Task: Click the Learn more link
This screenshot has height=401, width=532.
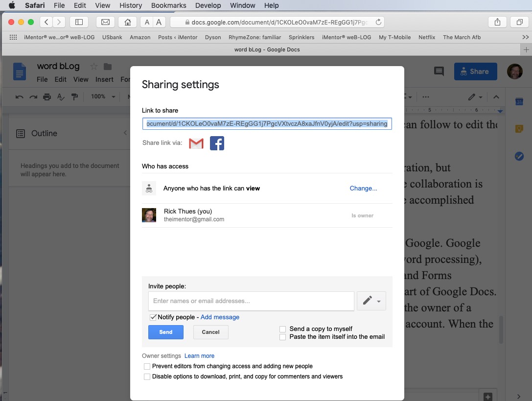Action: click(x=200, y=356)
